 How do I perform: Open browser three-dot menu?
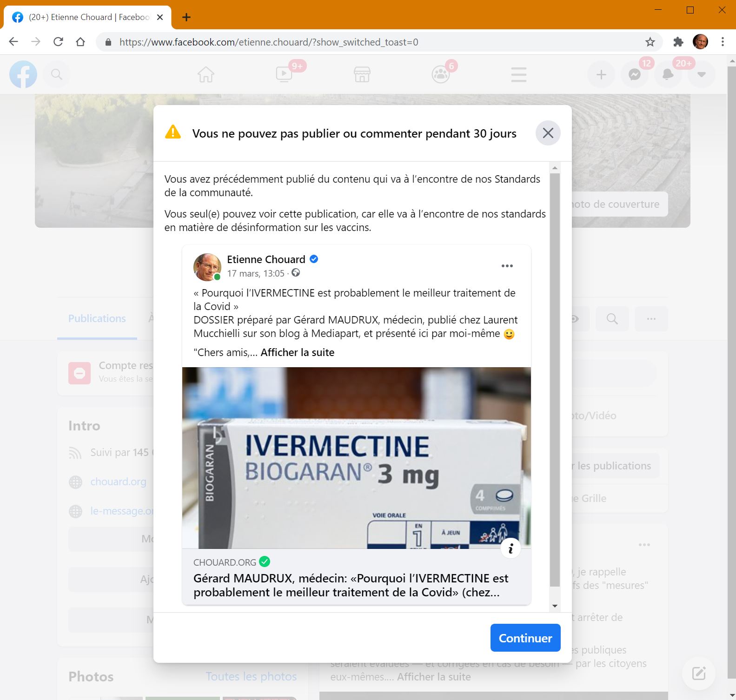[723, 42]
